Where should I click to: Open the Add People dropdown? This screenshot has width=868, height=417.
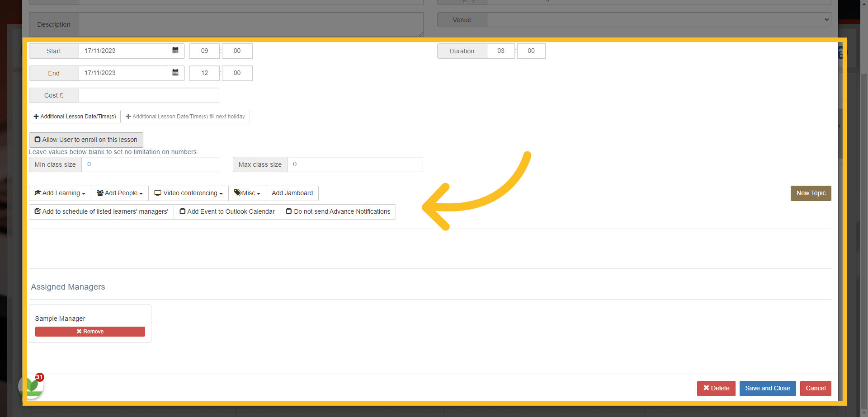[x=120, y=193]
